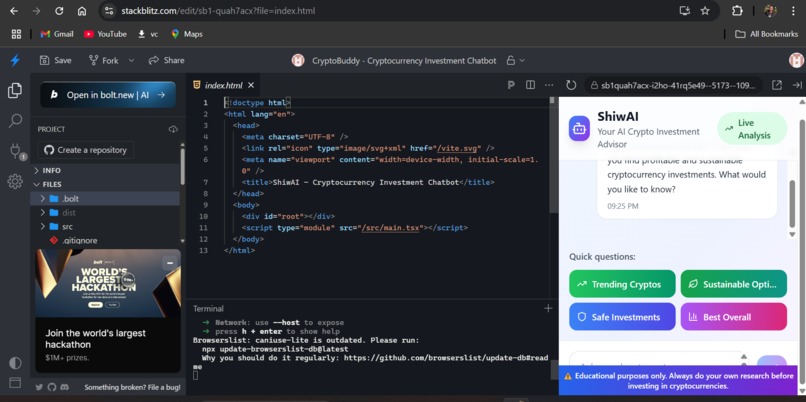Open browser home page
This screenshot has width=806, height=402.
point(82,11)
